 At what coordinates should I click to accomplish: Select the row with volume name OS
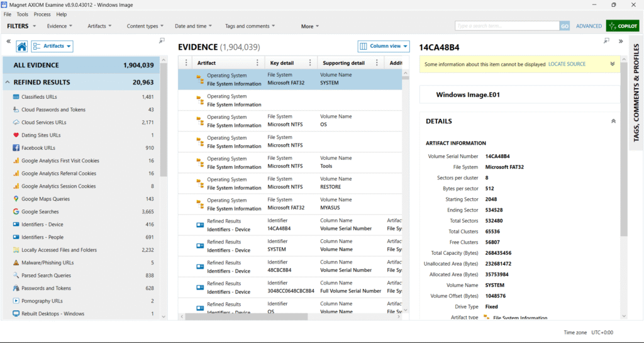point(290,121)
